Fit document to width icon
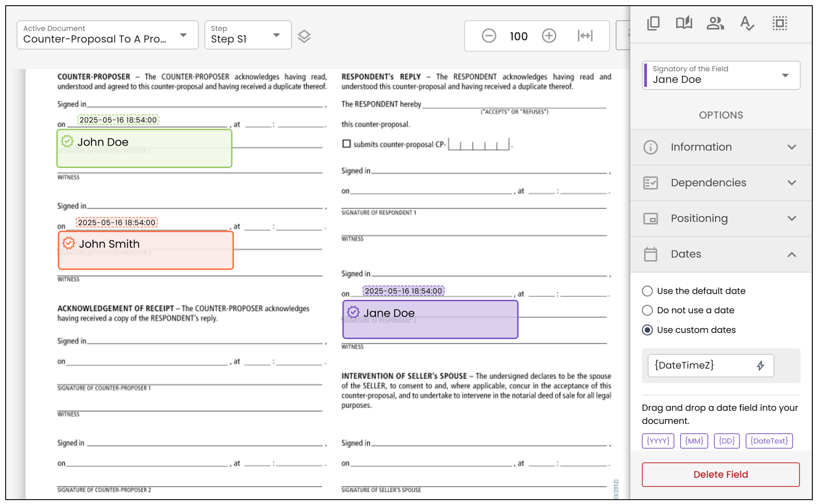 585,36
